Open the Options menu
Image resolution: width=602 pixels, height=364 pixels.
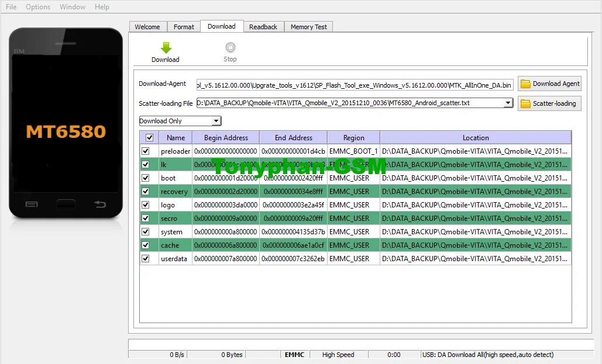[x=38, y=7]
